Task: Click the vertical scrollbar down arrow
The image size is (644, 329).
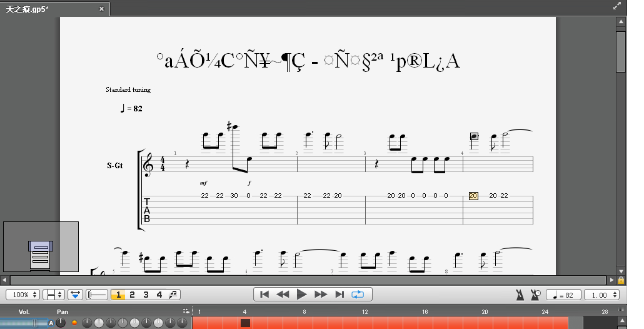Action: (621, 271)
